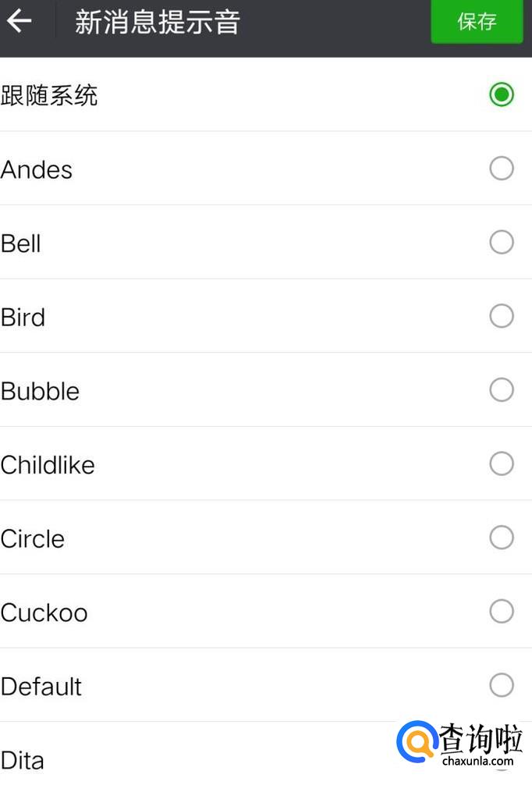Tap the Childlike list label
This screenshot has width=532, height=785.
(48, 465)
